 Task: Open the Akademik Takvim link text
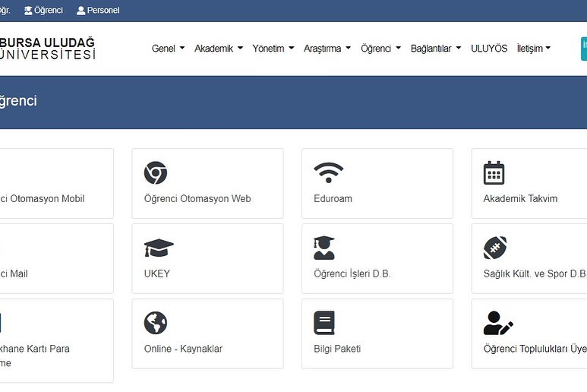520,198
